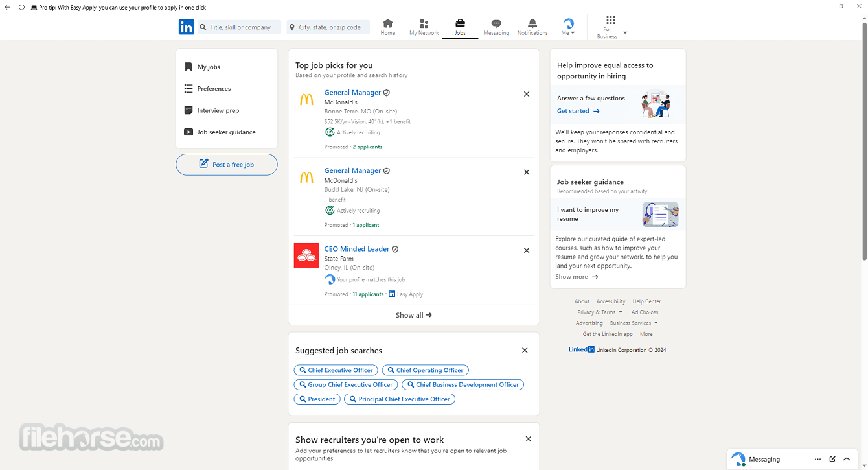Image resolution: width=868 pixels, height=470 pixels.
Task: Click the back arrow in title bar
Action: coord(7,7)
